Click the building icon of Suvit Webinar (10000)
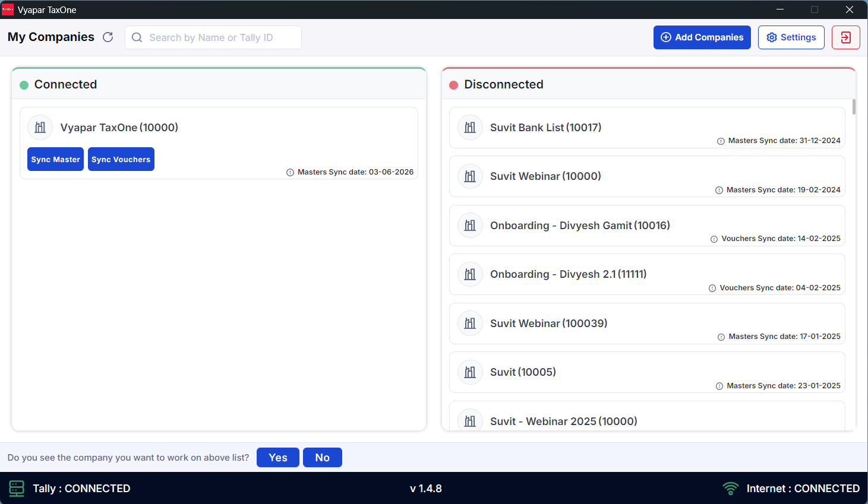This screenshot has width=868, height=504. pyautogui.click(x=470, y=176)
